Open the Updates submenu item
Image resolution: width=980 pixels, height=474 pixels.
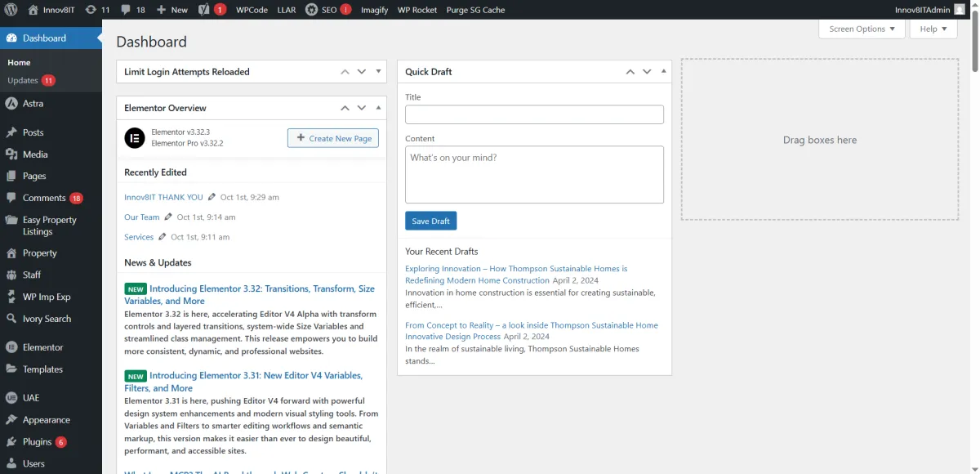click(31, 80)
